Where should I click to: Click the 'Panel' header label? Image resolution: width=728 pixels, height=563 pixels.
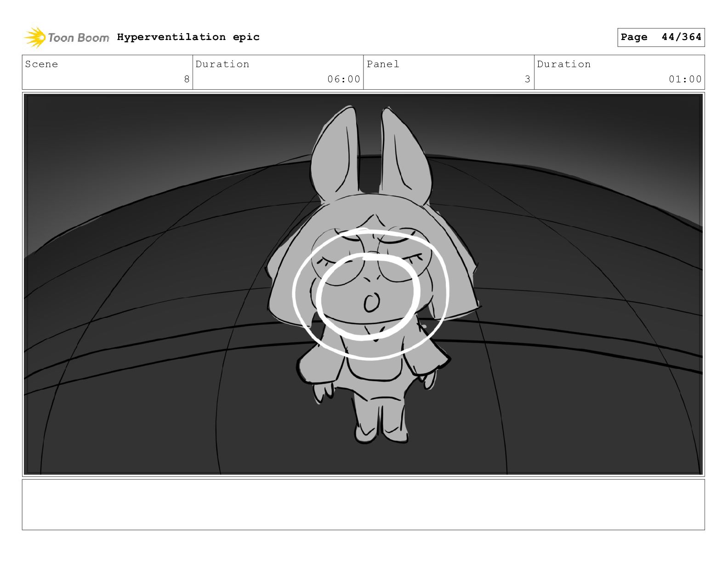[x=383, y=64]
